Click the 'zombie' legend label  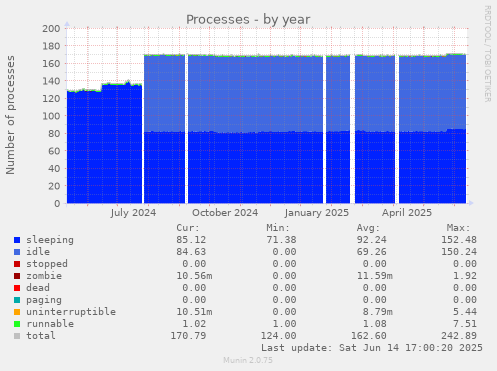pyautogui.click(x=44, y=276)
